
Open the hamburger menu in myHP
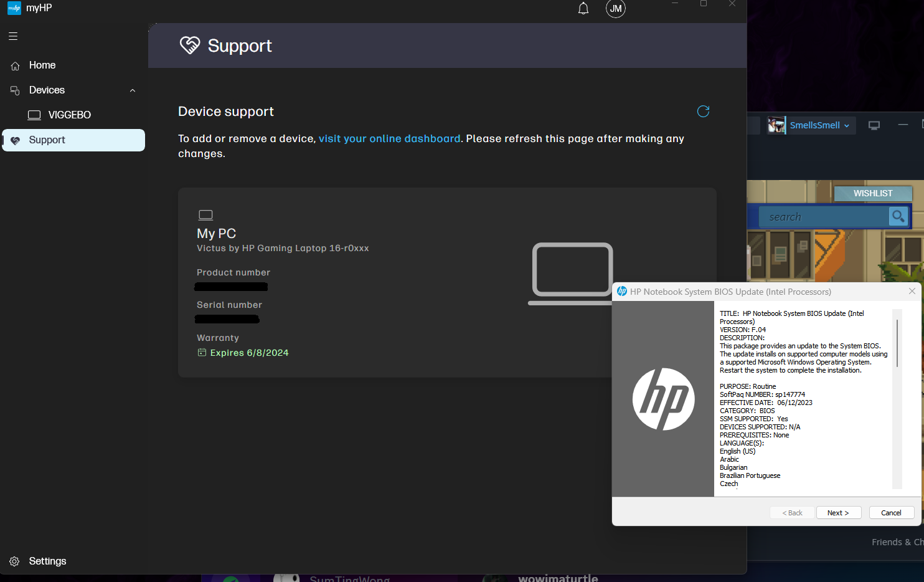[x=13, y=36]
